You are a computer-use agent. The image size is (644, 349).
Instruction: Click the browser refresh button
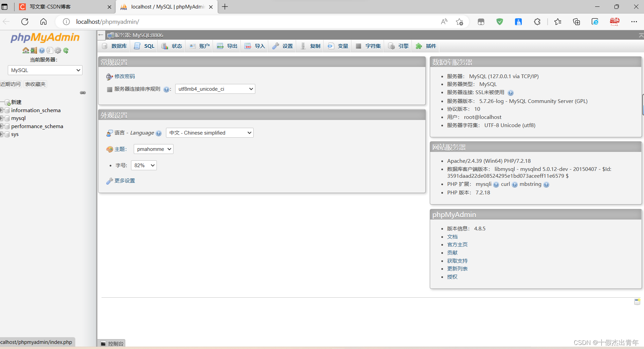pos(25,22)
